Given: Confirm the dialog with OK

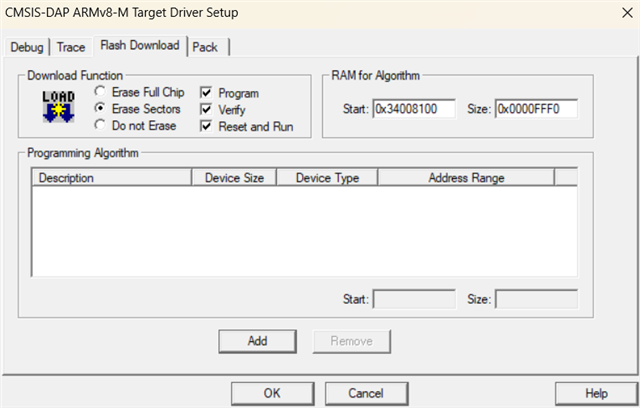Looking at the screenshot, I should coord(271,393).
